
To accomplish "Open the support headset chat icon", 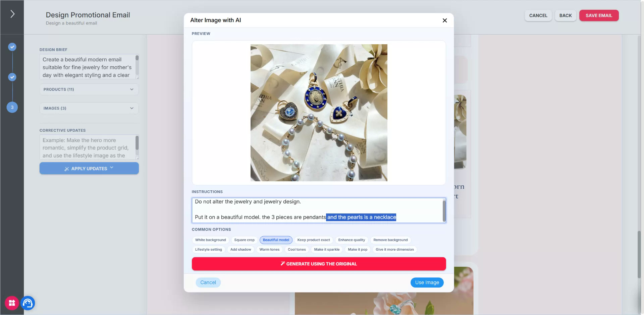I will click(x=28, y=303).
